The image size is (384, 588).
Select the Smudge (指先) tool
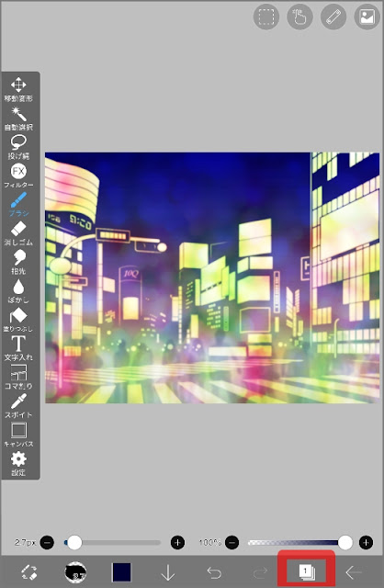click(18, 262)
